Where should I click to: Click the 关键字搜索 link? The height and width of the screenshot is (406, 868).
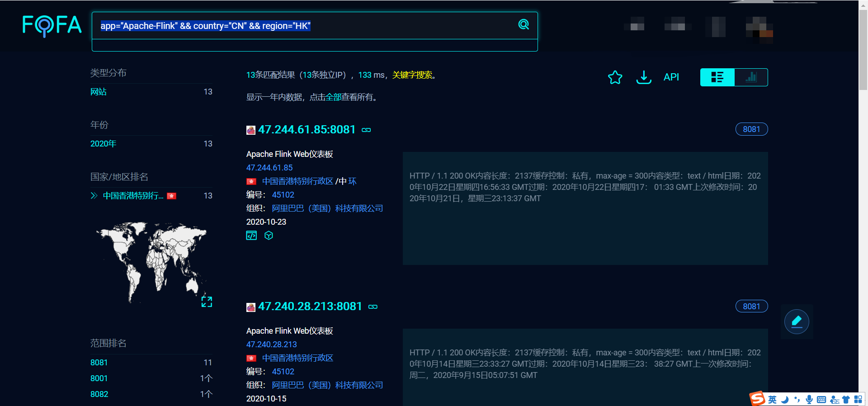click(412, 75)
